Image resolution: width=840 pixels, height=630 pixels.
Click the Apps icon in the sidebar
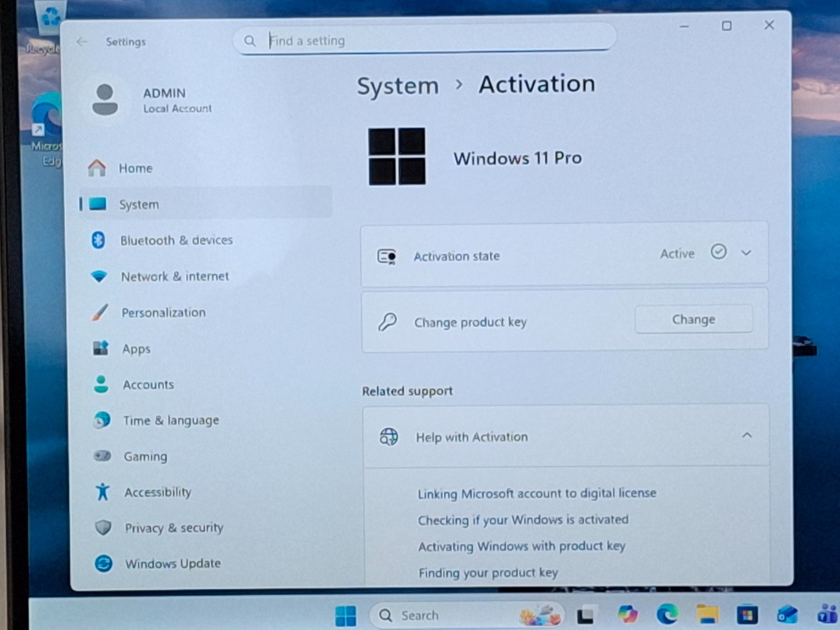[100, 348]
